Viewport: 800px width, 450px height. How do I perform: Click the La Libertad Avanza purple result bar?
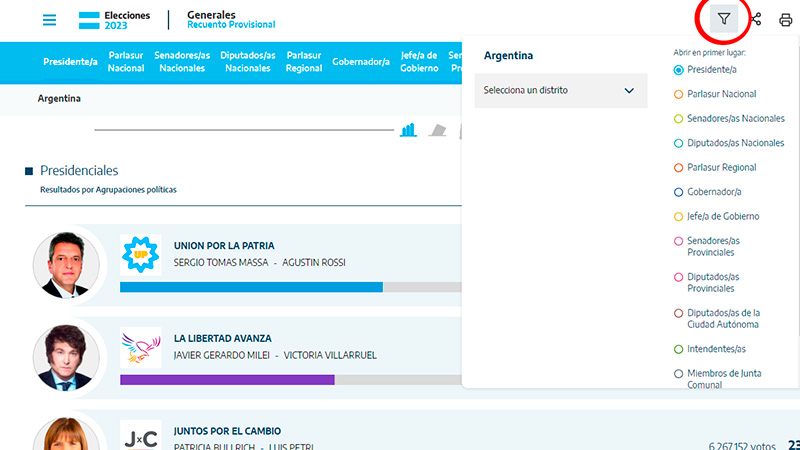tap(228, 380)
